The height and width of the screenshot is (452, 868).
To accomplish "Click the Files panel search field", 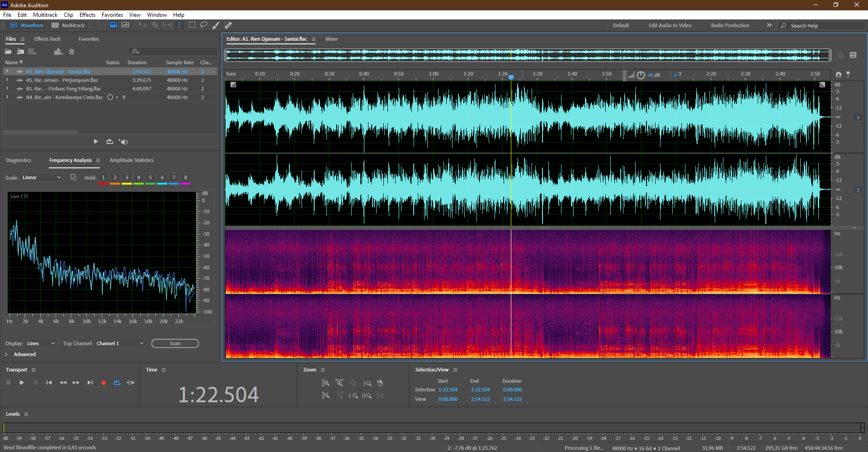I will tap(173, 52).
